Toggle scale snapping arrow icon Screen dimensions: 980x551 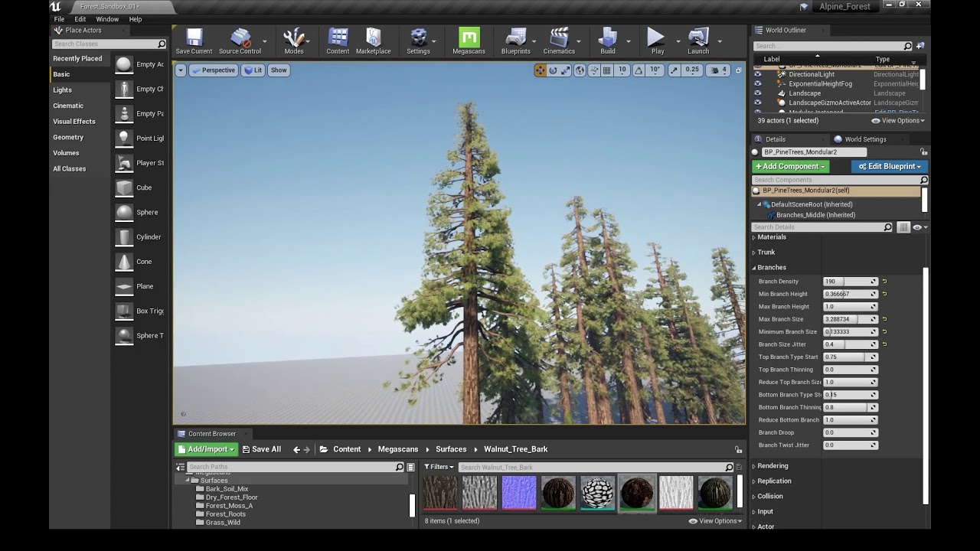point(674,70)
